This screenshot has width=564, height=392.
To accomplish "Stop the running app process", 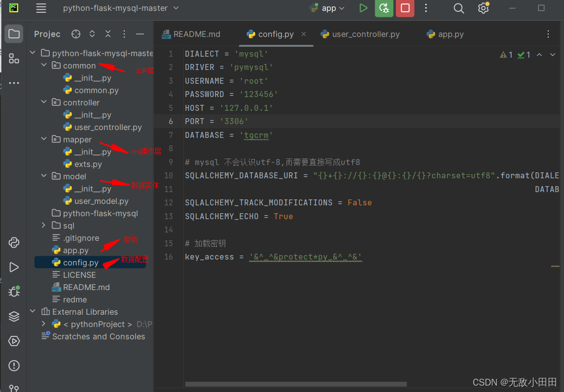I will [405, 8].
